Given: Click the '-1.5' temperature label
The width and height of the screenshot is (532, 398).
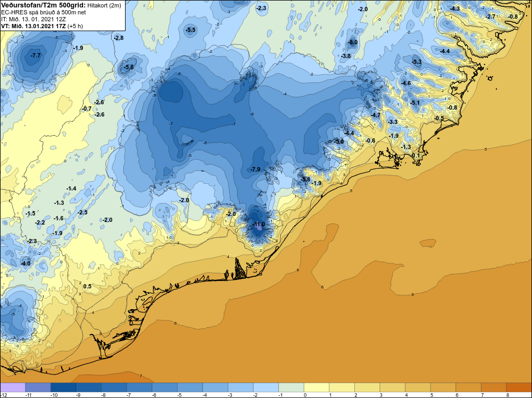Looking at the screenshot, I should tap(30, 213).
